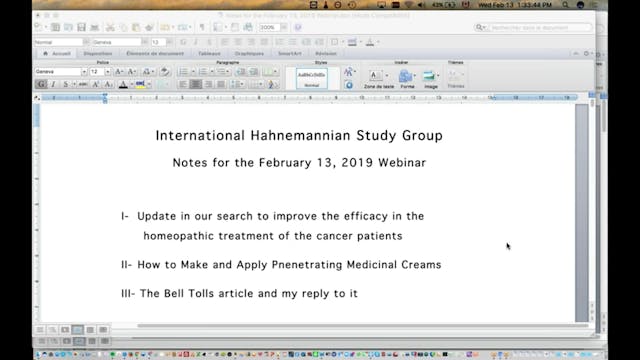Click the Undo arrow icon
Viewport: 640px width, 360px height.
click(x=164, y=27)
